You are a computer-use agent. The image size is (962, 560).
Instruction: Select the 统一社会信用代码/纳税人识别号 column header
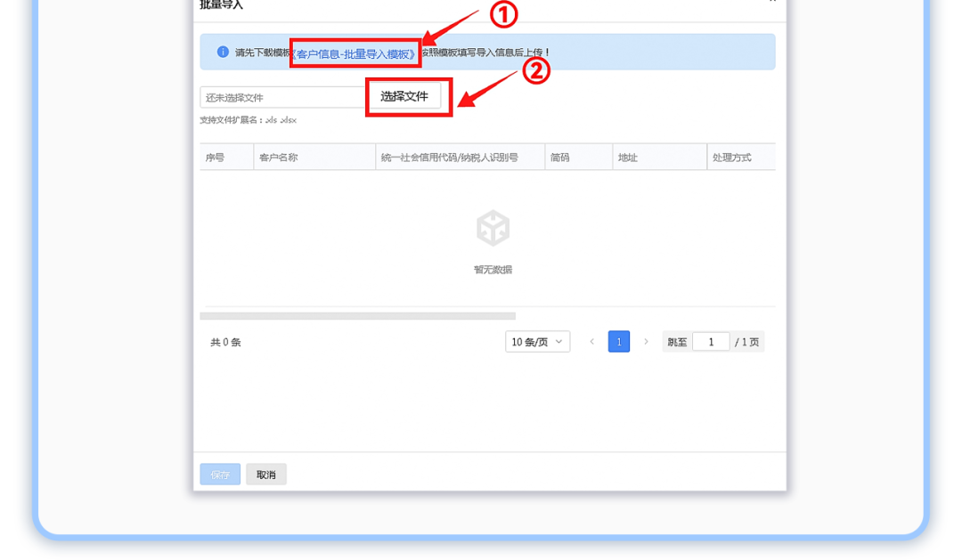tap(461, 157)
